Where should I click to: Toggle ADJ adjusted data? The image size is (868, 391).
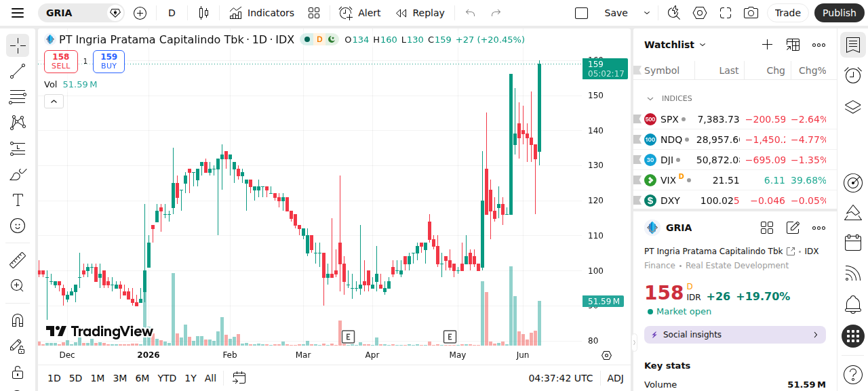tap(616, 378)
